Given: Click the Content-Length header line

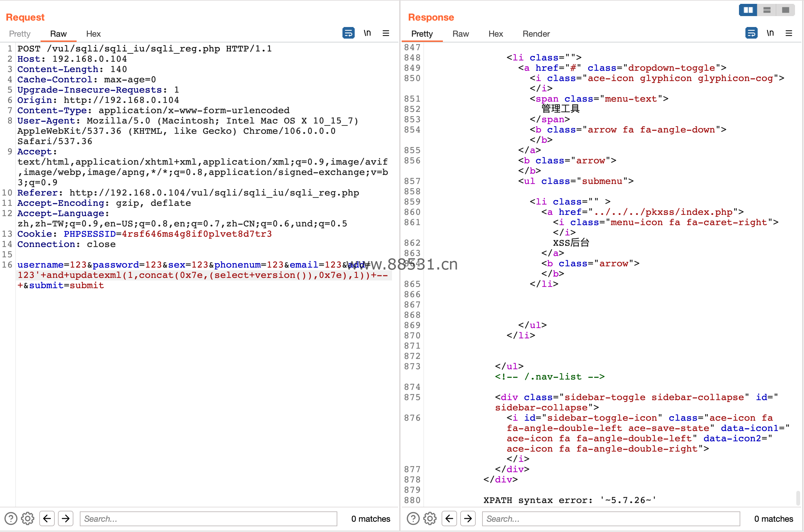Looking at the screenshot, I should pos(72,69).
